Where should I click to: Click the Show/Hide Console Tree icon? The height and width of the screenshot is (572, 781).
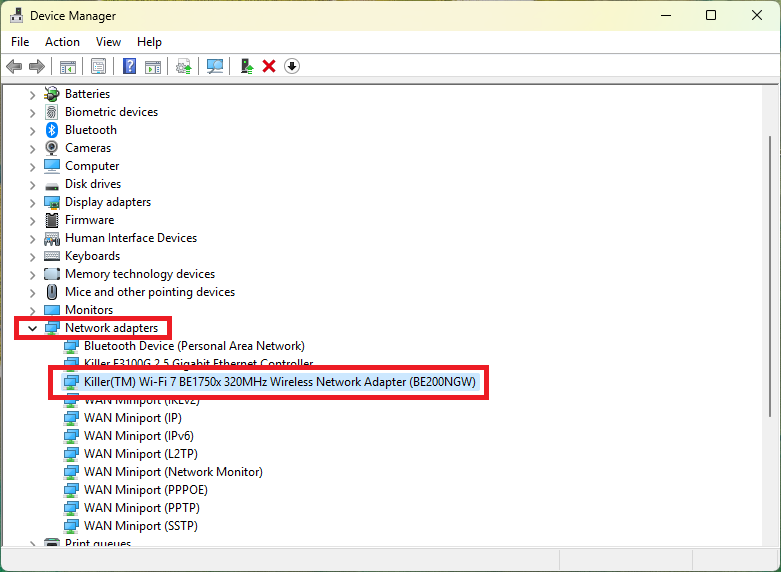[x=68, y=66]
